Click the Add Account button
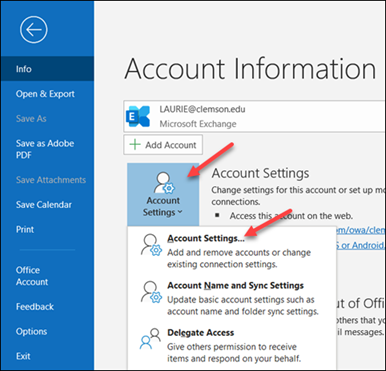Screen dimensions: 386x371 [x=163, y=145]
